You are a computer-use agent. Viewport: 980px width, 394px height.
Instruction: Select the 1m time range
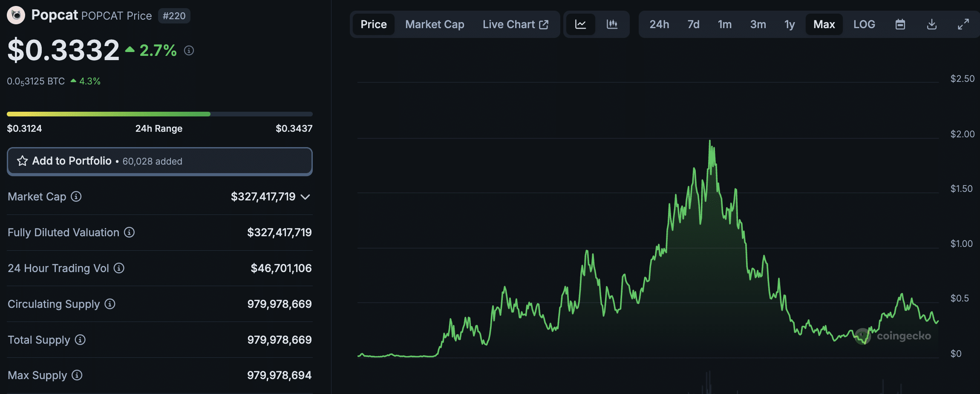[x=725, y=24]
